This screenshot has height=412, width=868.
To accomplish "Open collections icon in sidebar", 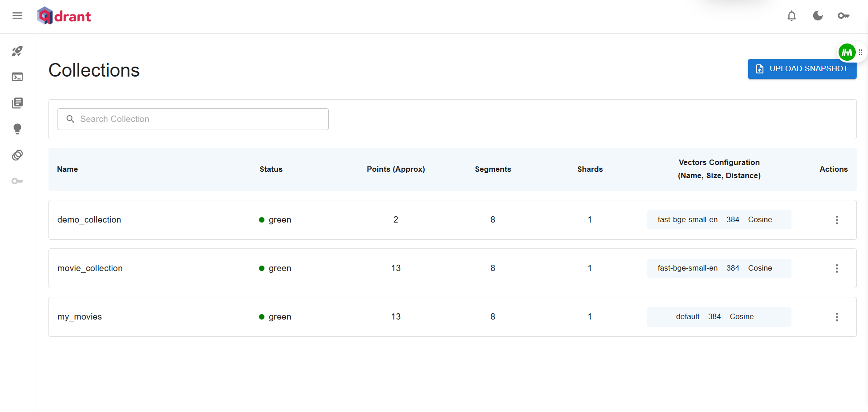I will (17, 103).
